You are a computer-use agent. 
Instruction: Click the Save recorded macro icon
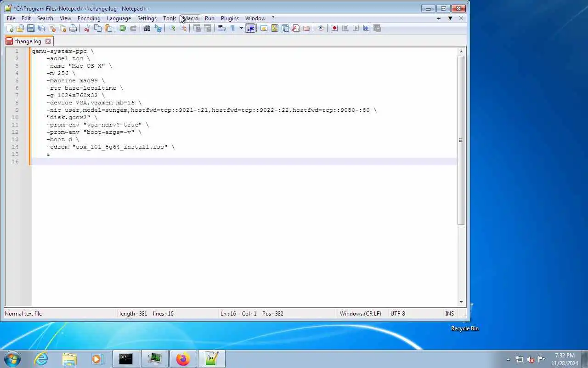click(x=377, y=28)
